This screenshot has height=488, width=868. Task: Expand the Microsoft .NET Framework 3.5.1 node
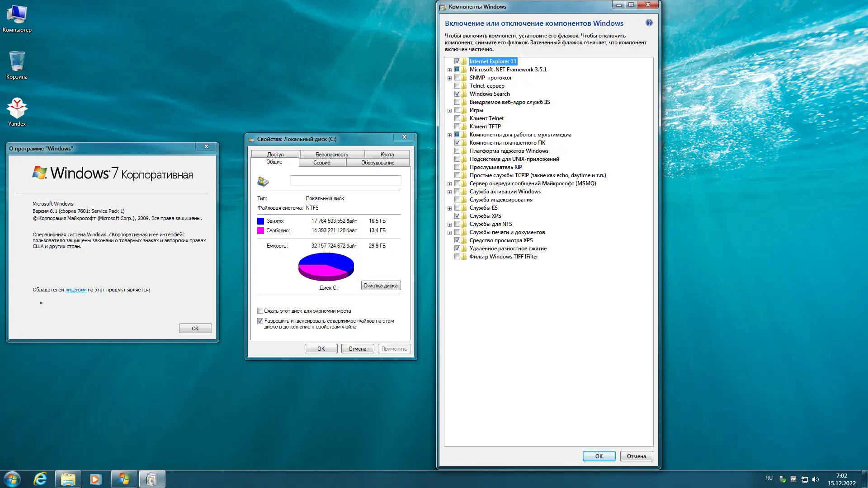(x=449, y=70)
